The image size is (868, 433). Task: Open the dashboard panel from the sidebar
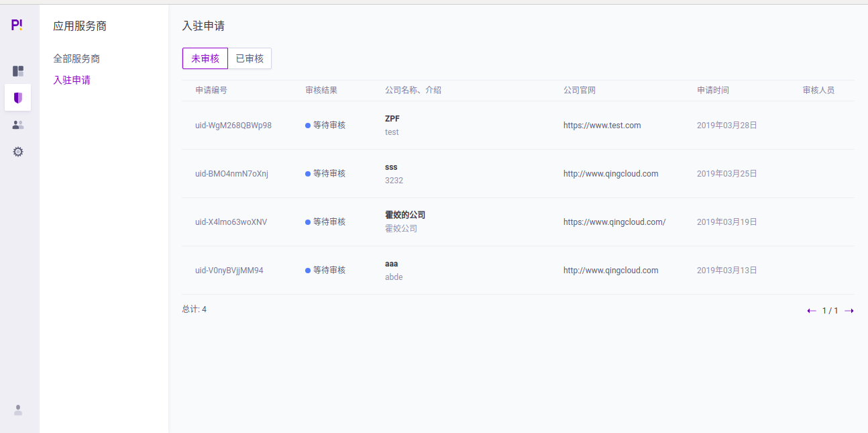click(17, 70)
